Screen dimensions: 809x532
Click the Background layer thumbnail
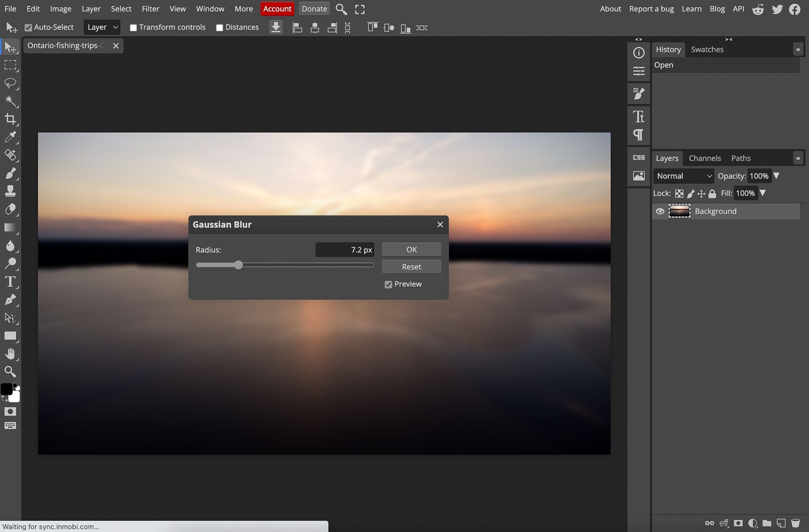(x=680, y=211)
